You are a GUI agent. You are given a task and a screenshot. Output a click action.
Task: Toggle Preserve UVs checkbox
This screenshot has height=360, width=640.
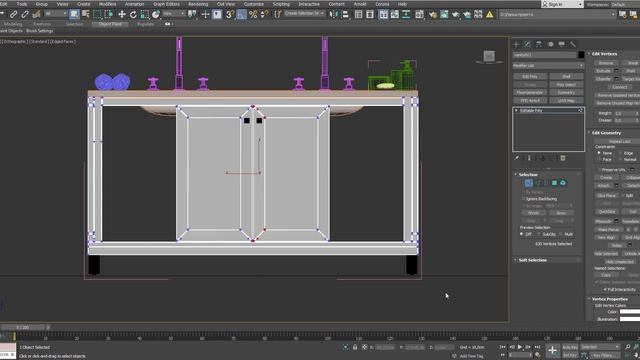click(599, 169)
